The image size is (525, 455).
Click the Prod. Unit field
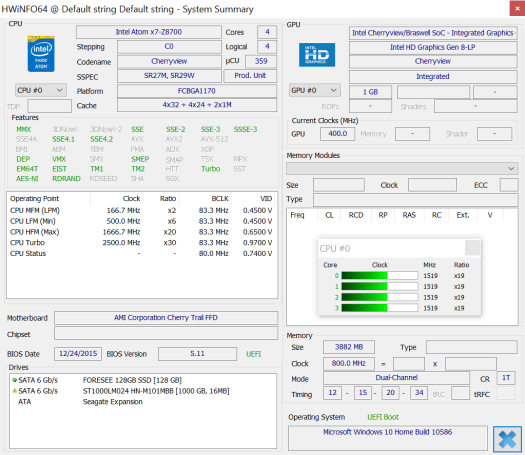pyautogui.click(x=250, y=76)
